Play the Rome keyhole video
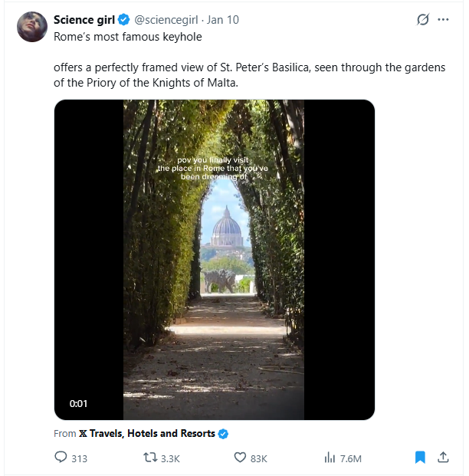469x476 pixels. point(215,260)
